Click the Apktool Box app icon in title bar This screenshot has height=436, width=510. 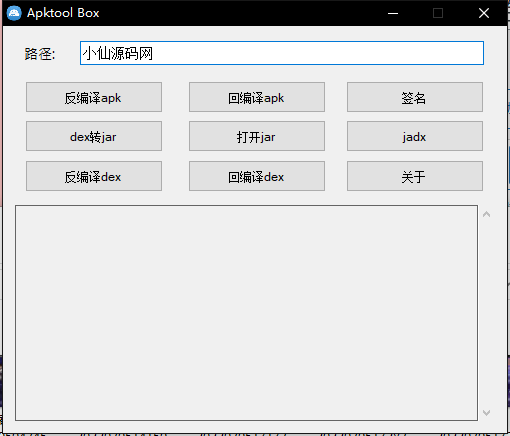[14, 13]
